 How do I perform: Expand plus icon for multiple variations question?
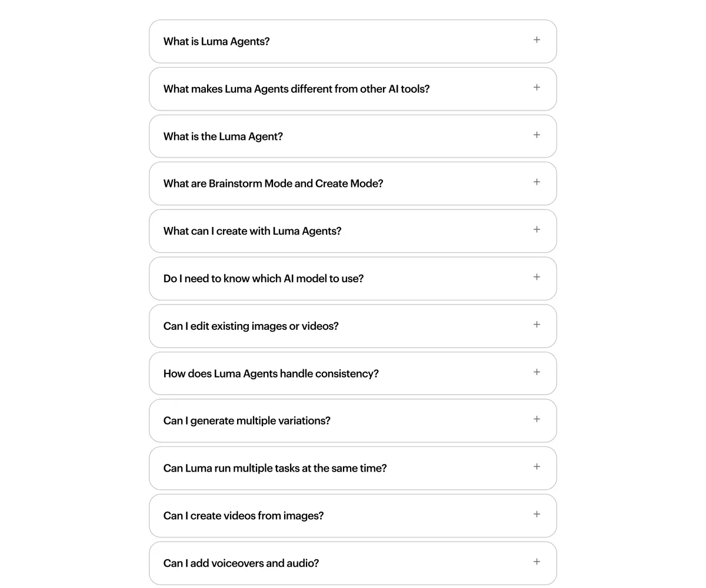click(x=537, y=419)
